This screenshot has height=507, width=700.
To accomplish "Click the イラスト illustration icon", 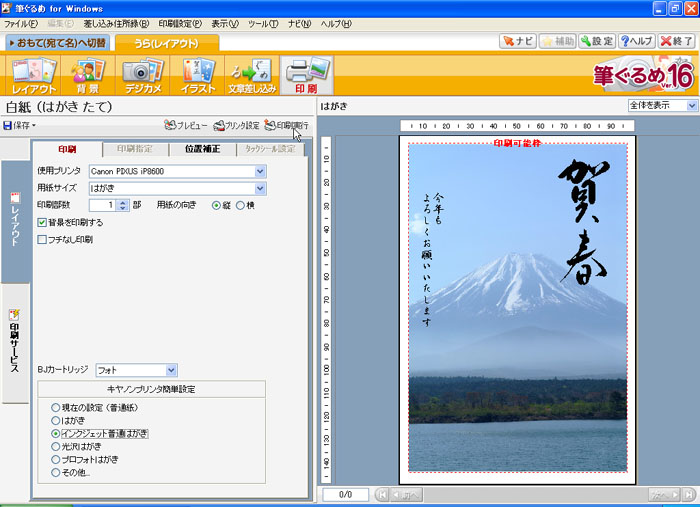I will click(x=197, y=75).
